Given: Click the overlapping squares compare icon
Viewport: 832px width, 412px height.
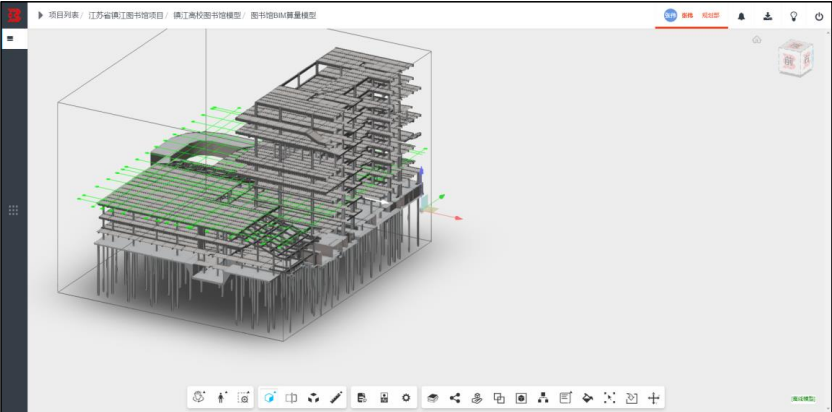Looking at the screenshot, I should (499, 397).
